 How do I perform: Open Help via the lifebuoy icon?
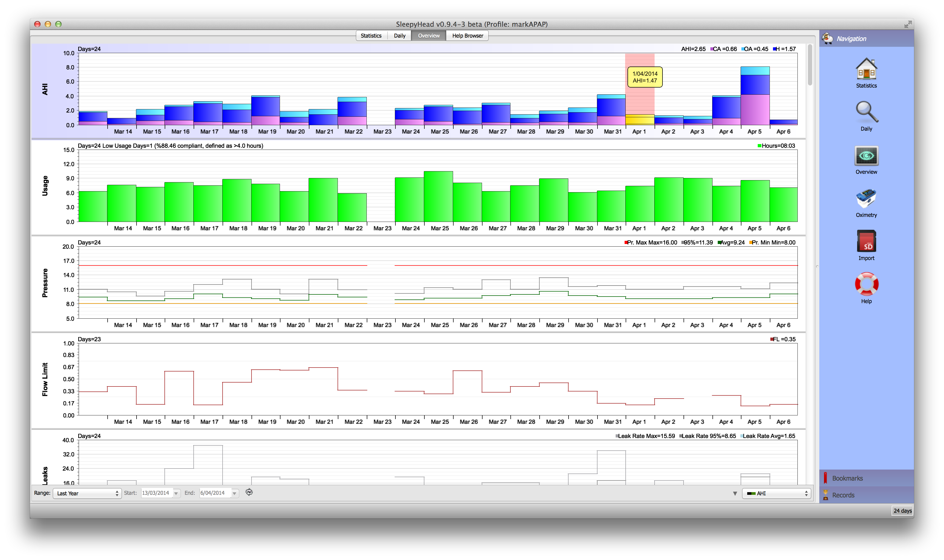pyautogui.click(x=866, y=284)
